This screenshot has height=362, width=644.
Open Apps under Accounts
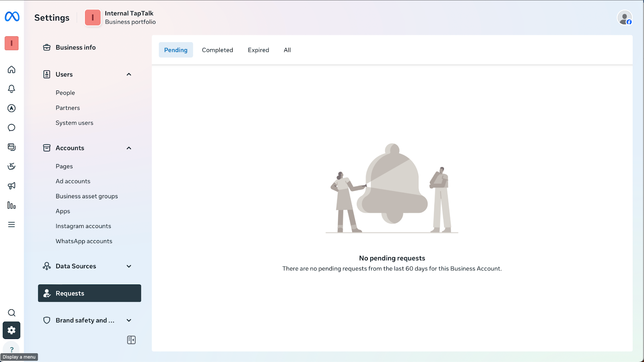[63, 211]
